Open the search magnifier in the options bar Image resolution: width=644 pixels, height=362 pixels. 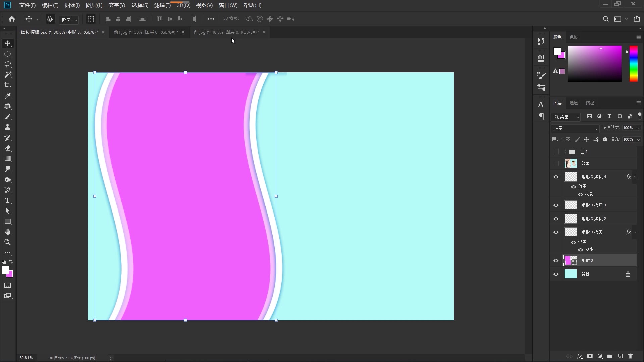pyautogui.click(x=605, y=19)
